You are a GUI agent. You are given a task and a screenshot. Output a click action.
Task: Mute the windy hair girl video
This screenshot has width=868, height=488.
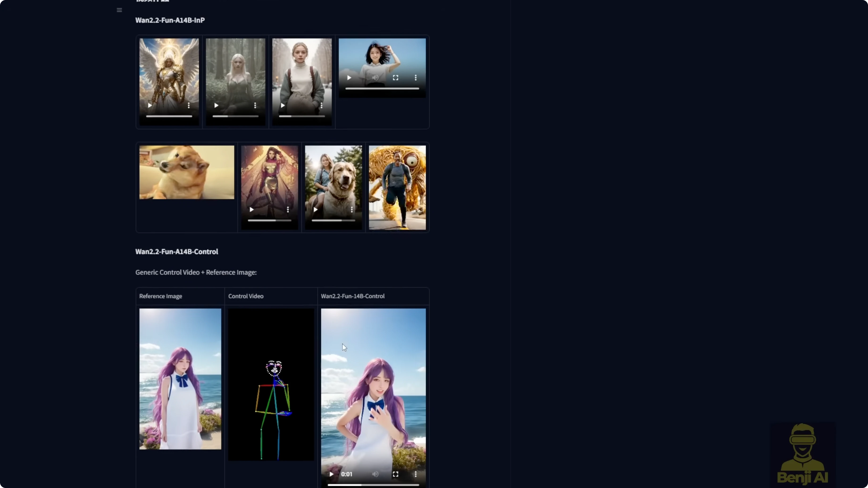(x=375, y=78)
